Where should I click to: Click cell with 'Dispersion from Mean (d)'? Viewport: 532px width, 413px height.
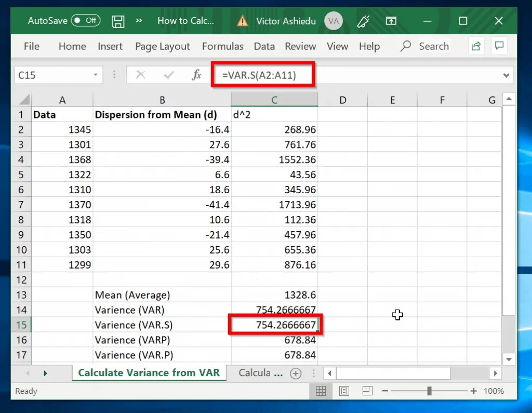(x=162, y=115)
